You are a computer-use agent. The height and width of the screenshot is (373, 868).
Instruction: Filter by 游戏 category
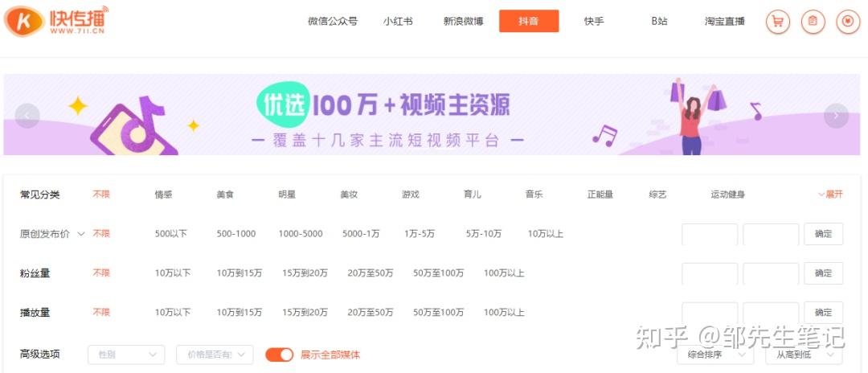pos(411,195)
